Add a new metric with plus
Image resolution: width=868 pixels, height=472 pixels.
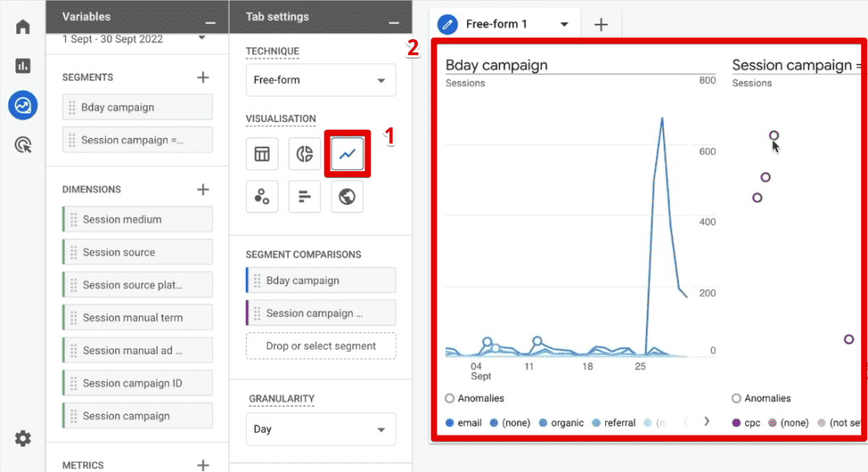[x=203, y=465]
